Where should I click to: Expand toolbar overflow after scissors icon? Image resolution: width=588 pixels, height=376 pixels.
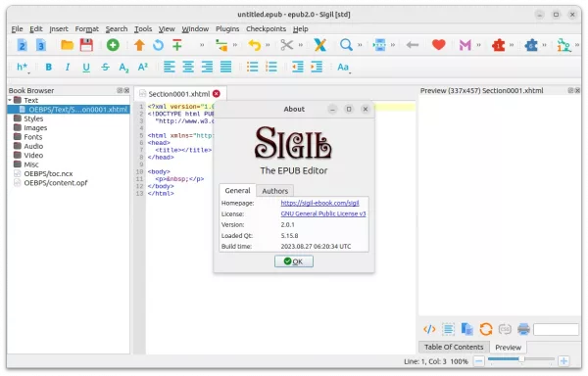(301, 45)
